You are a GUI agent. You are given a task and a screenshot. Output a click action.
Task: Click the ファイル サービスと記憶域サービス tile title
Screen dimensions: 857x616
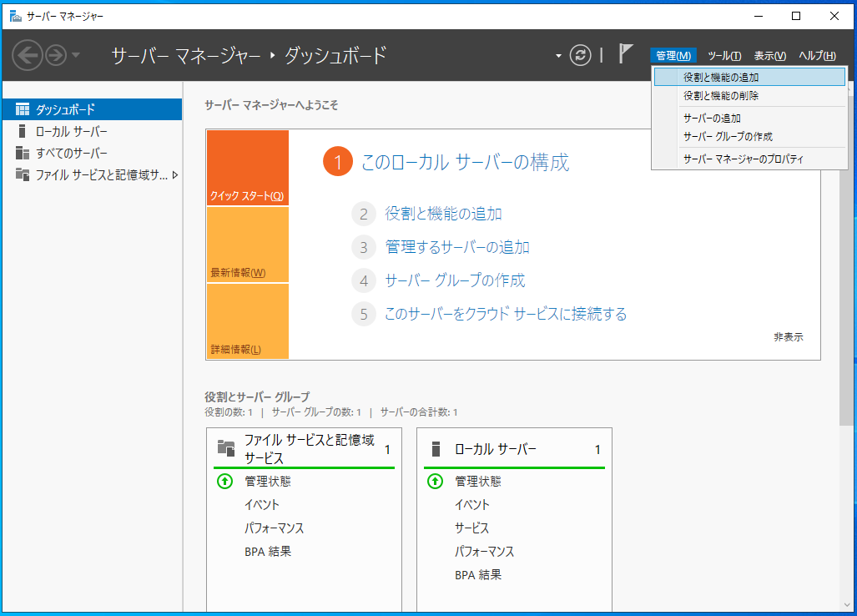(x=310, y=449)
